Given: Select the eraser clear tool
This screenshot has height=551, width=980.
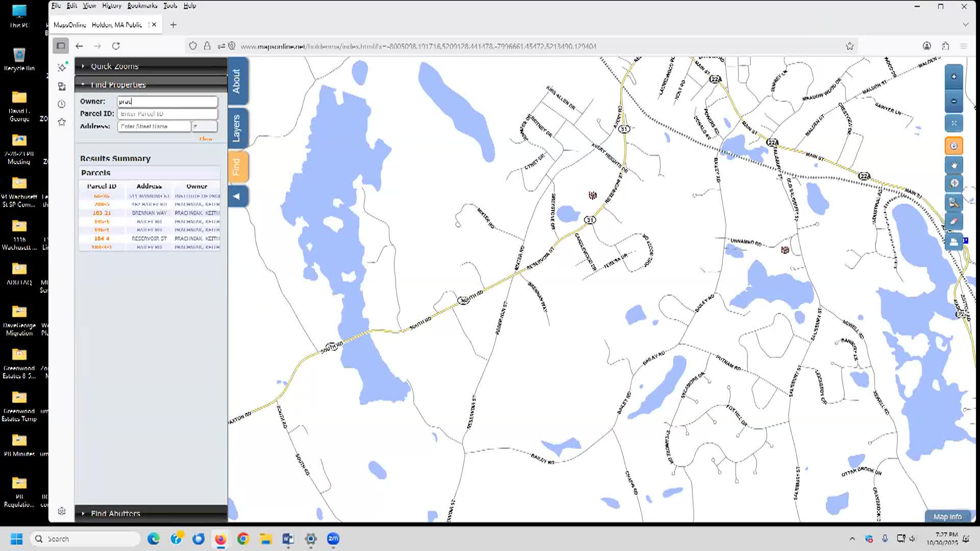Looking at the screenshot, I should click(x=953, y=222).
